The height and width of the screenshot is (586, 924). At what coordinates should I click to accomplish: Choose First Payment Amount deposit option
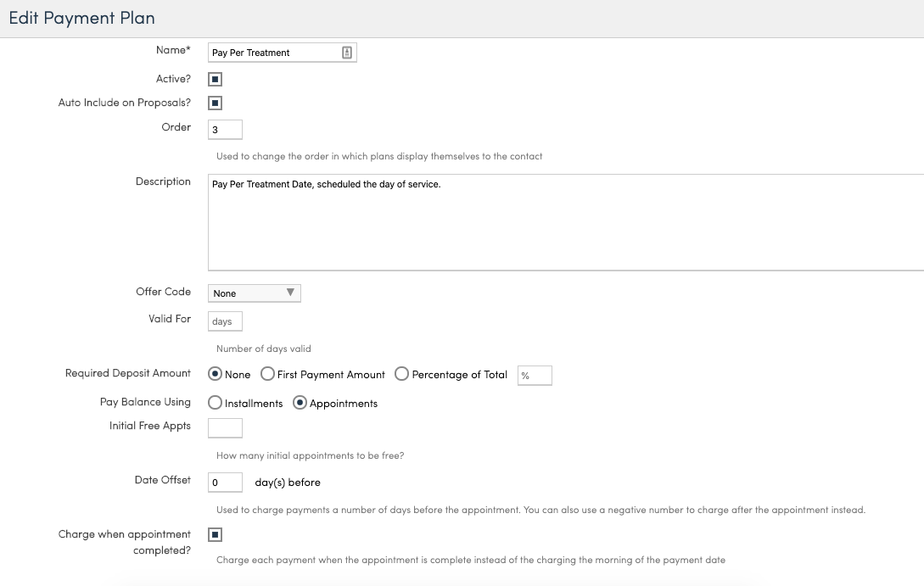point(267,374)
